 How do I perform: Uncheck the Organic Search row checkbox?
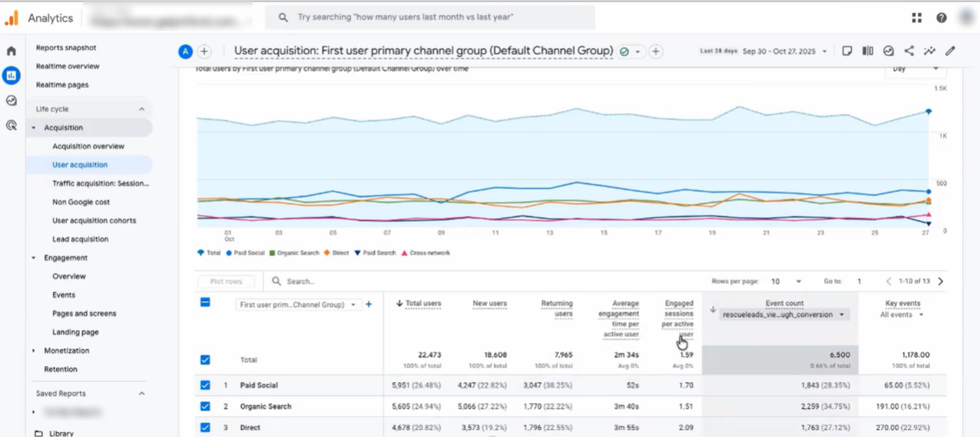205,406
